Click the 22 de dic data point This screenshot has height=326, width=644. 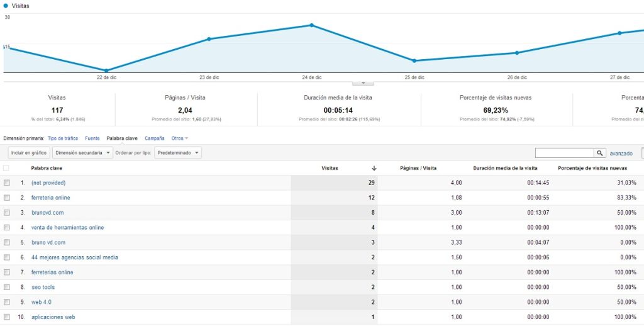[106, 70]
